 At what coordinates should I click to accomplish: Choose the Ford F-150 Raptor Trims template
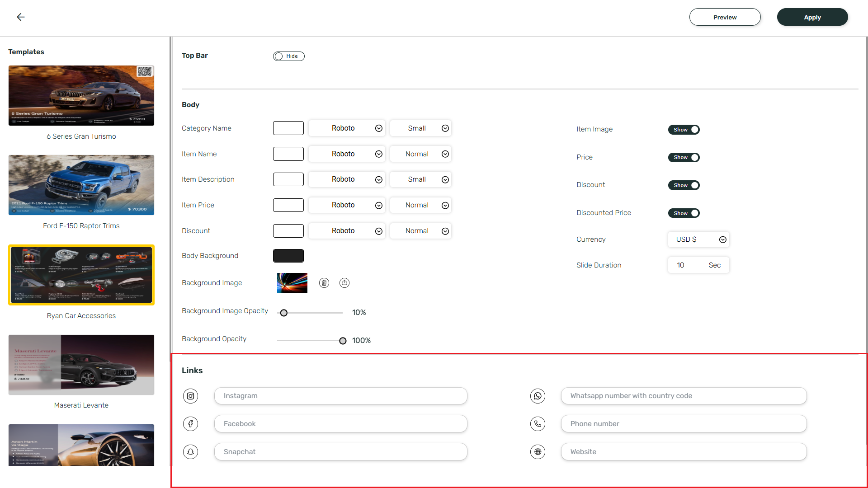click(x=81, y=185)
